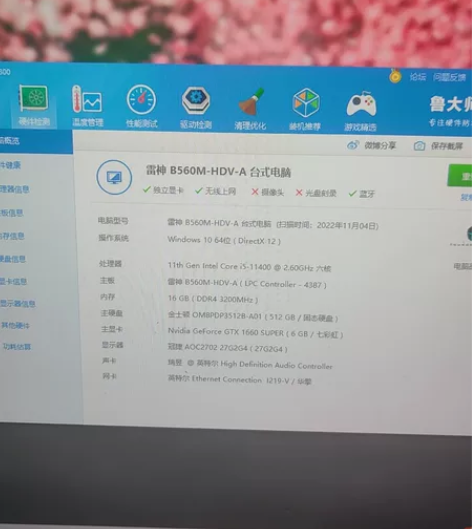
Task: Click the Intel Core i5-11400 processor value
Action: (x=249, y=267)
